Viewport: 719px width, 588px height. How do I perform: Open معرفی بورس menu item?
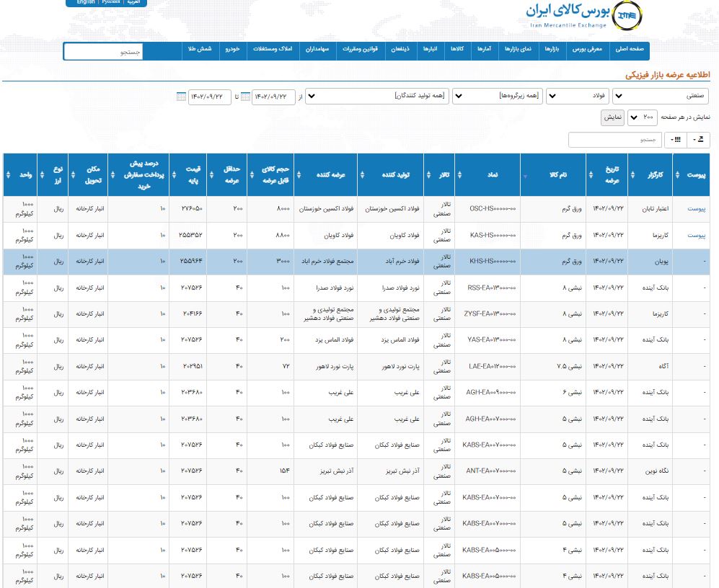(x=587, y=49)
